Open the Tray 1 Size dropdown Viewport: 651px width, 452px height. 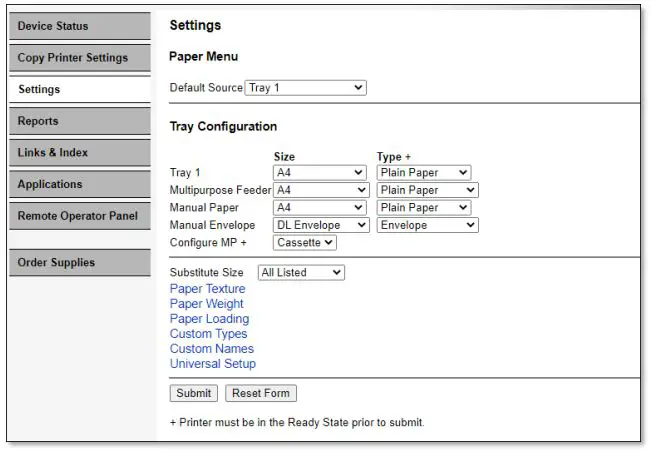pyautogui.click(x=320, y=173)
